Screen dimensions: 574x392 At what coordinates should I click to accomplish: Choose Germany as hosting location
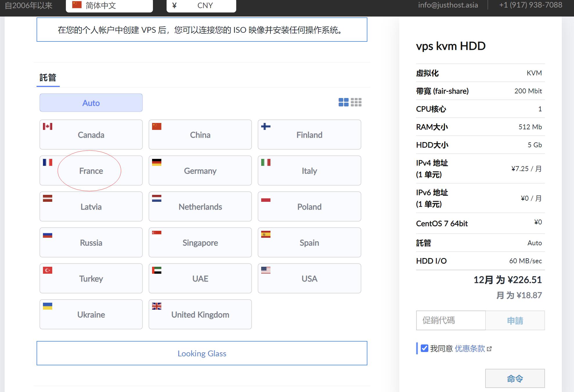pos(200,170)
